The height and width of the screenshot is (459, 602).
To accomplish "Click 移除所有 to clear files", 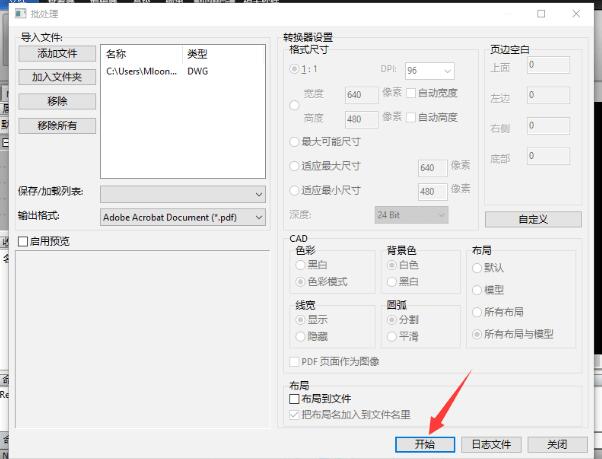I will click(57, 126).
